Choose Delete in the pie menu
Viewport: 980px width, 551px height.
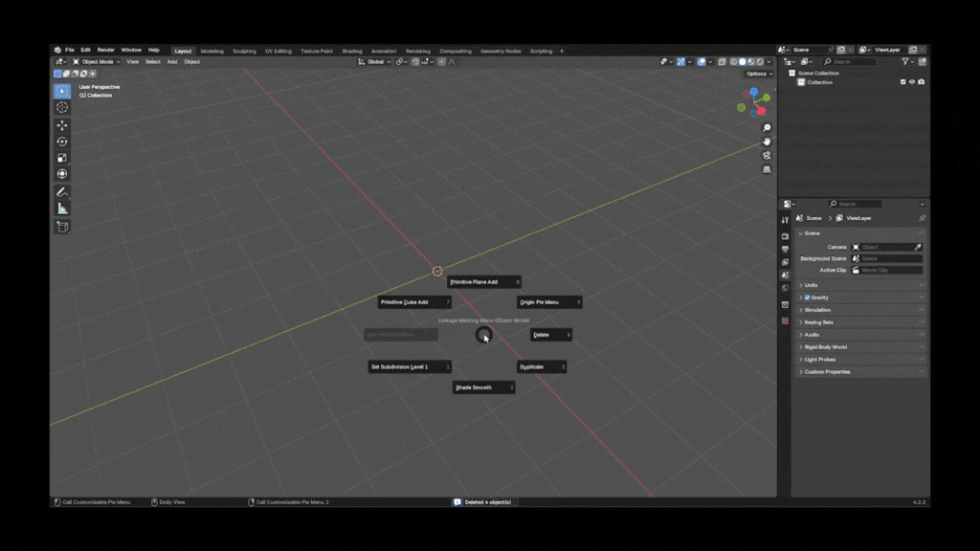[x=550, y=335]
